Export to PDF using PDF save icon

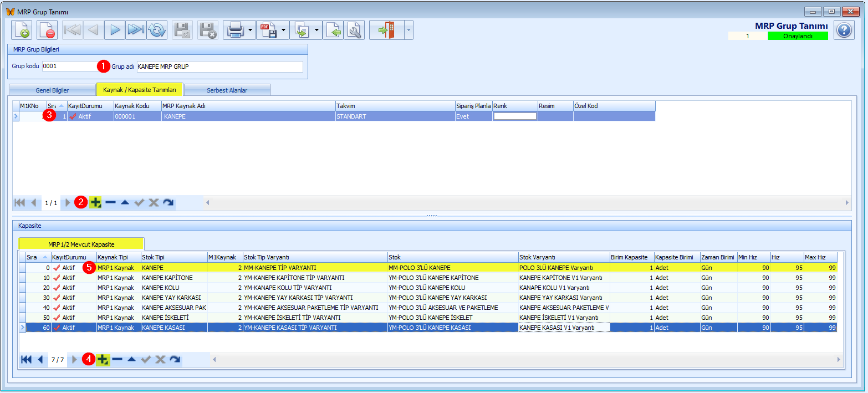pos(268,30)
